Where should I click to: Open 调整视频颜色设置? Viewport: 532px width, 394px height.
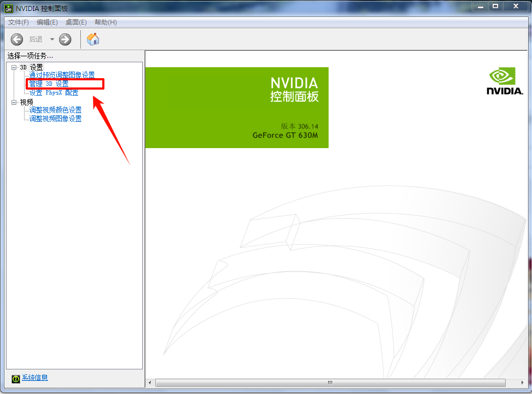coord(55,110)
